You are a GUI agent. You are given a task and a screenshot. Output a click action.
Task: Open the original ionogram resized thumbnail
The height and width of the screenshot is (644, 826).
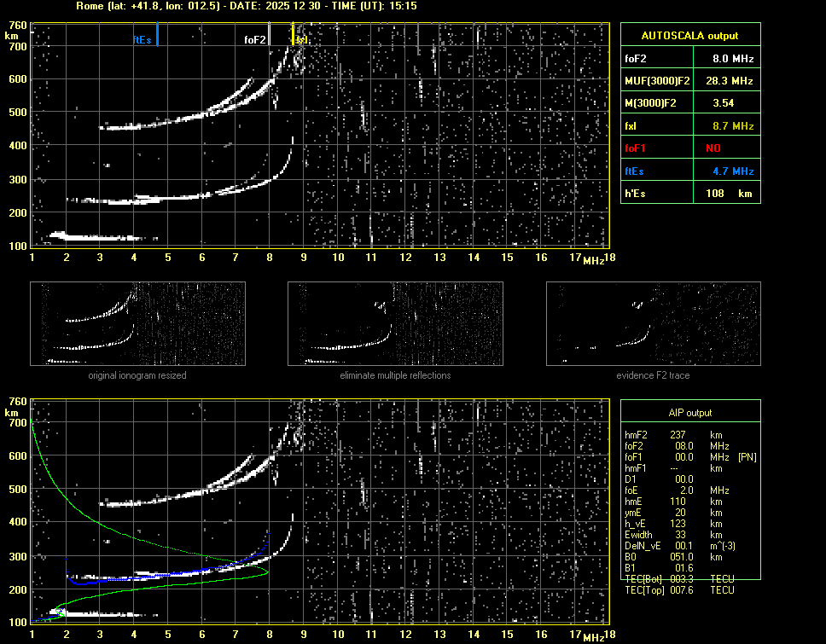pos(137,323)
